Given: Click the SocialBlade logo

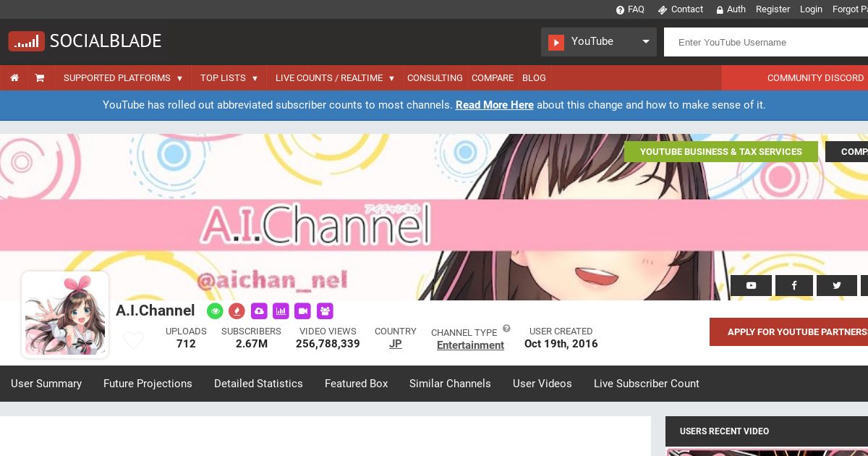Looking at the screenshot, I should click(x=85, y=41).
